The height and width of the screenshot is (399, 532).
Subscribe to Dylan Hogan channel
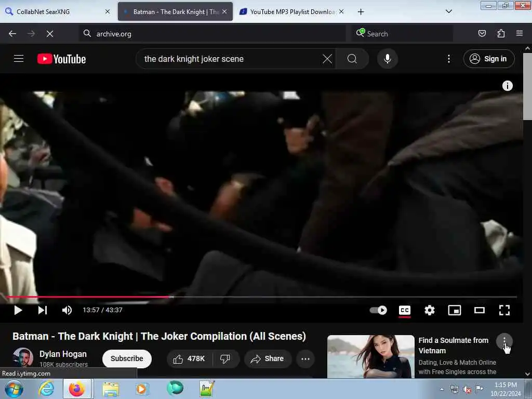point(127,358)
